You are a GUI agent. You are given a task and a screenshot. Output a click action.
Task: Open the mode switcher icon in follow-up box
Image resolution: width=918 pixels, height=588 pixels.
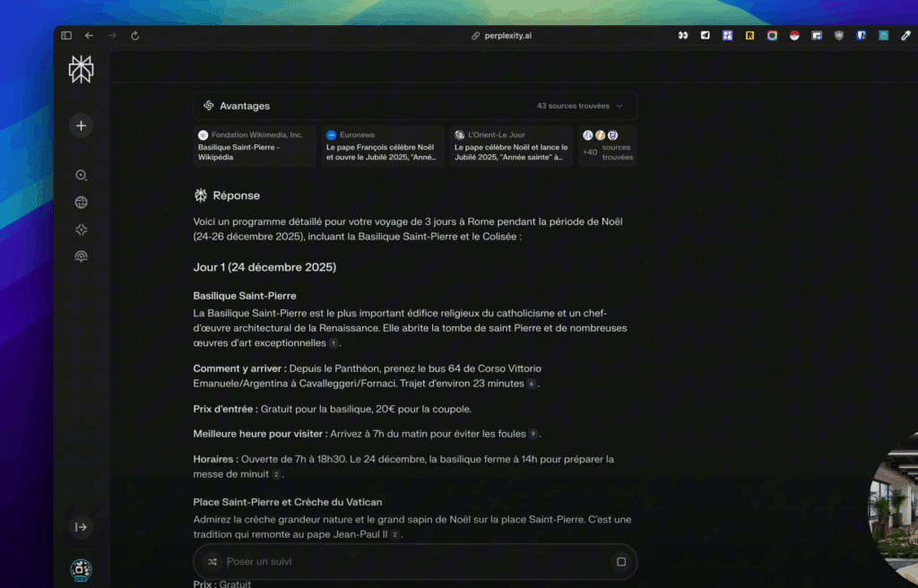(212, 562)
